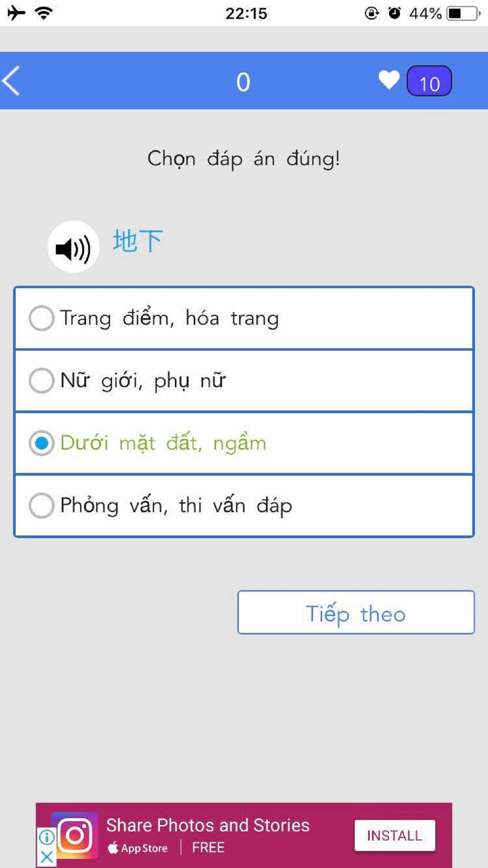Image resolution: width=488 pixels, height=868 pixels.
Task: Select radio button for "Nữ giới, phụ nữ"
Action: [41, 381]
